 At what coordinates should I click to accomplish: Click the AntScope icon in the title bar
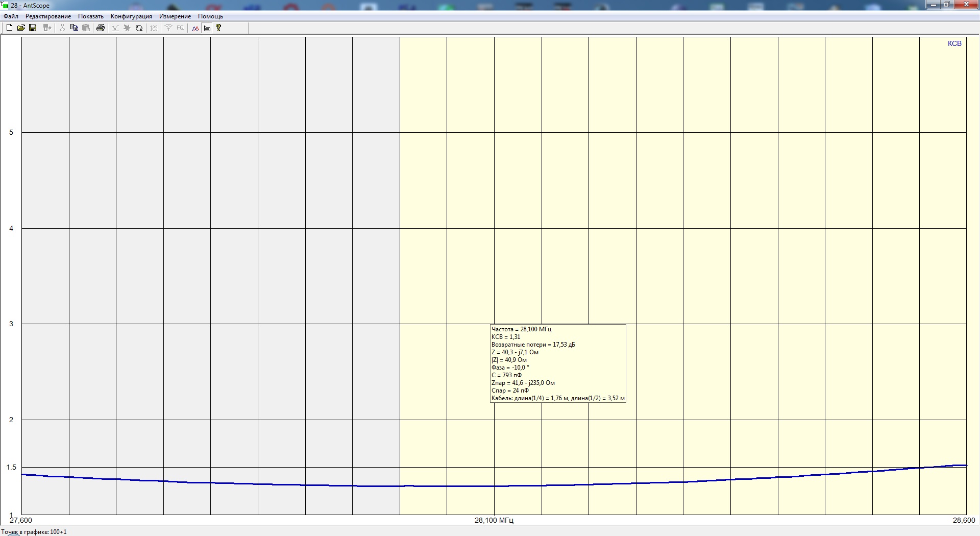tap(5, 5)
